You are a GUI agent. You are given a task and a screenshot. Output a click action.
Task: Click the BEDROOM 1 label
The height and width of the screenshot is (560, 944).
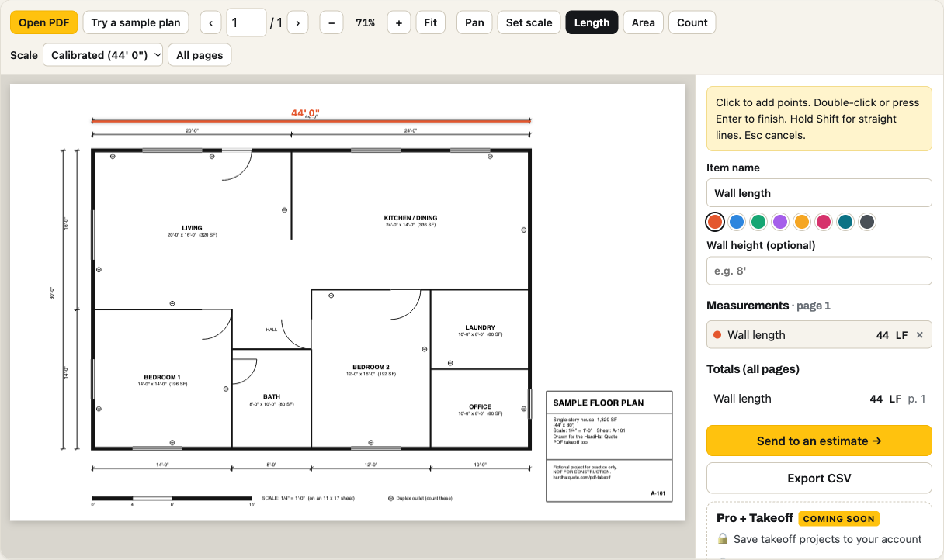pyautogui.click(x=161, y=377)
